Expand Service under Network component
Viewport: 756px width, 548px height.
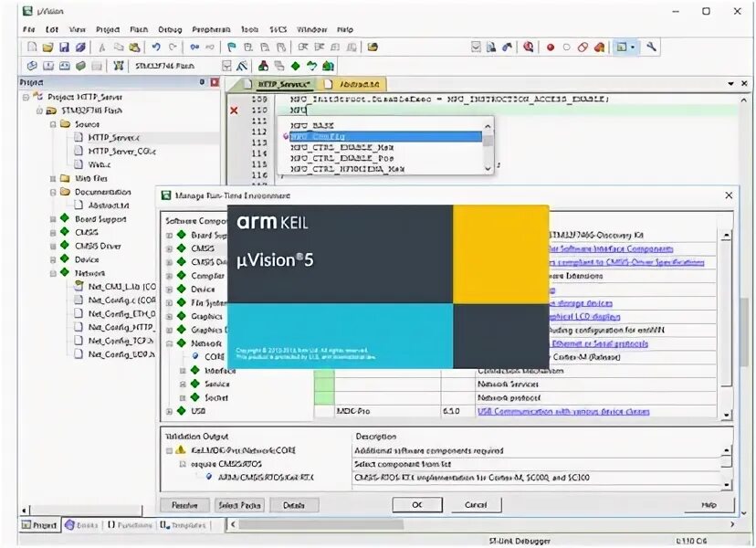(x=183, y=384)
